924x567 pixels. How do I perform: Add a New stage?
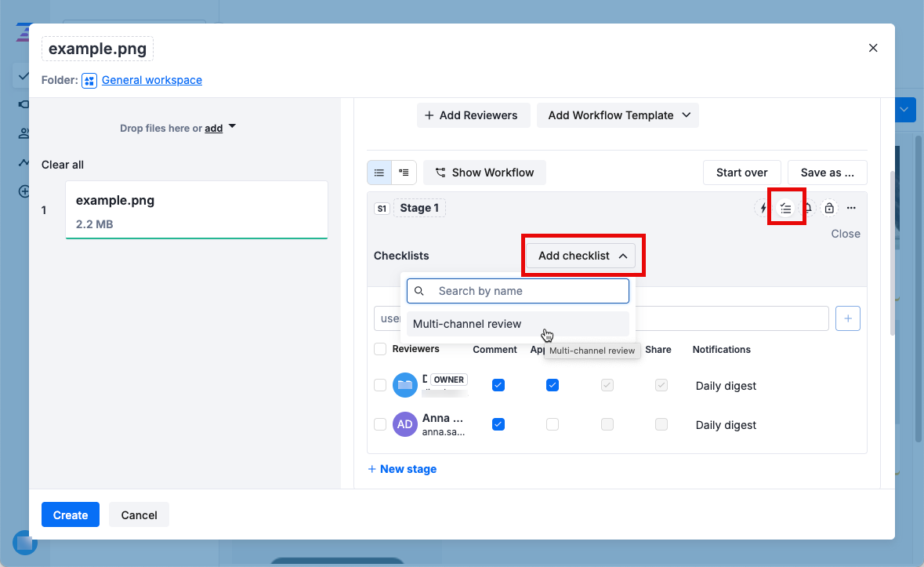[402, 469]
